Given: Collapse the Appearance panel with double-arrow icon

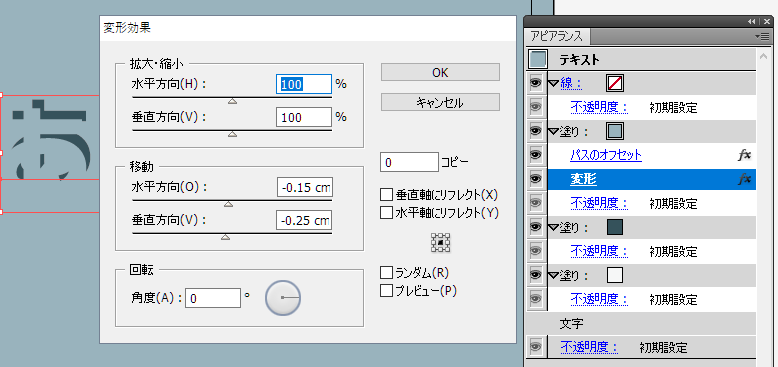Looking at the screenshot, I should click(751, 21).
